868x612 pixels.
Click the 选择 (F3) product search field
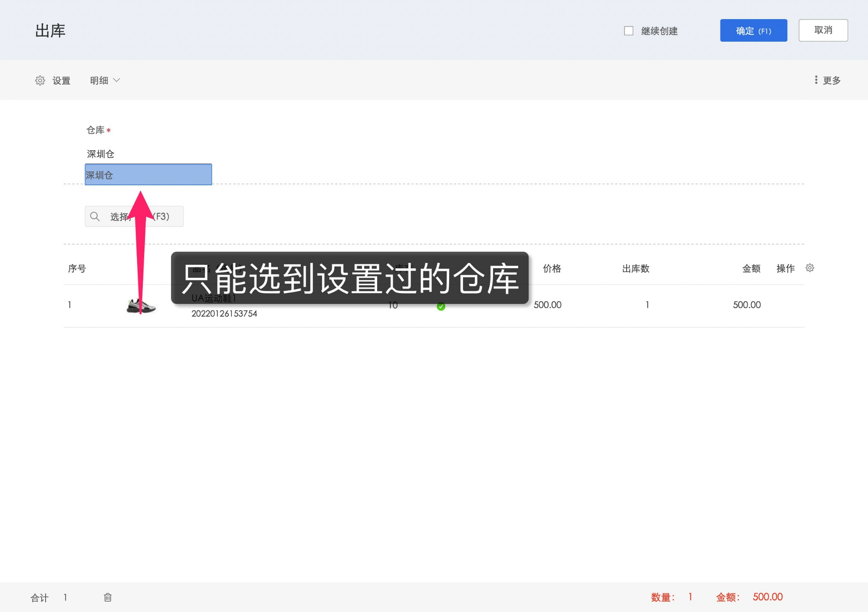pos(135,216)
